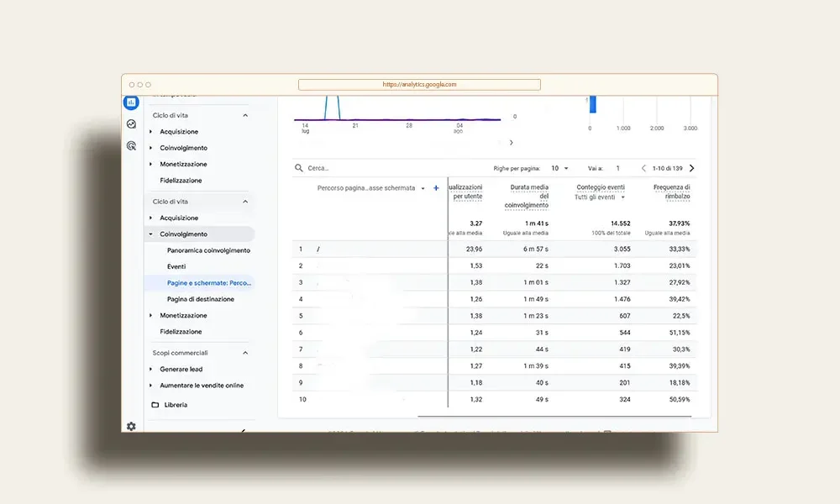Open the Percorso pagina dimension dropdown
Image resolution: width=840 pixels, height=504 pixels.
tap(370, 188)
